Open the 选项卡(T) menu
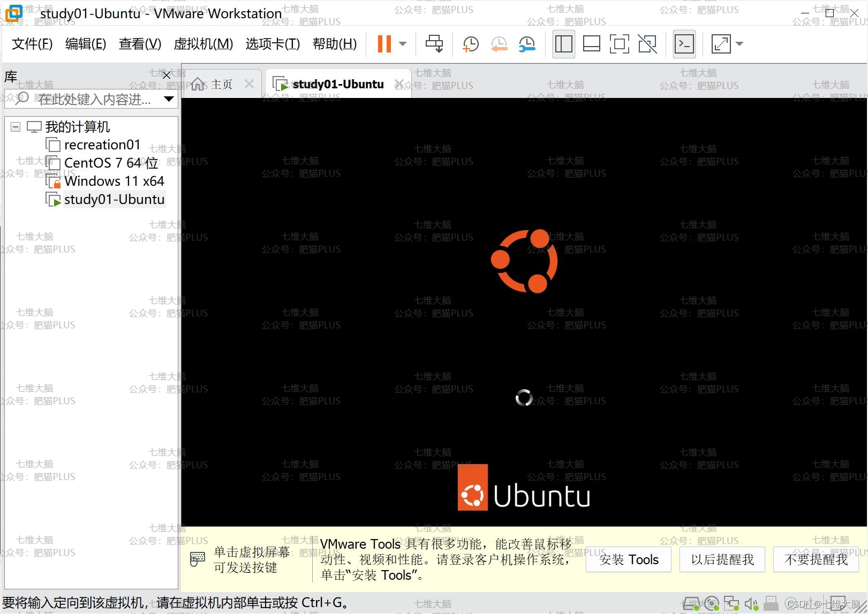Viewport: 868px width, 614px height. pyautogui.click(x=273, y=44)
